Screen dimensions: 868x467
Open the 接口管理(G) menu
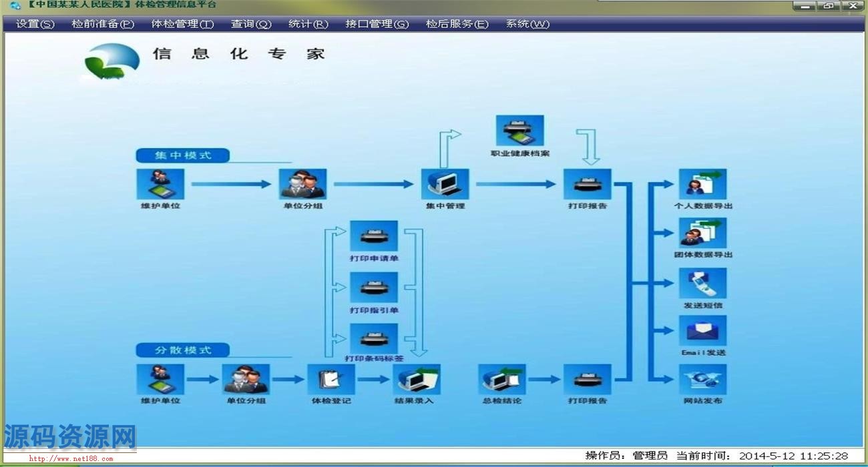(x=377, y=24)
